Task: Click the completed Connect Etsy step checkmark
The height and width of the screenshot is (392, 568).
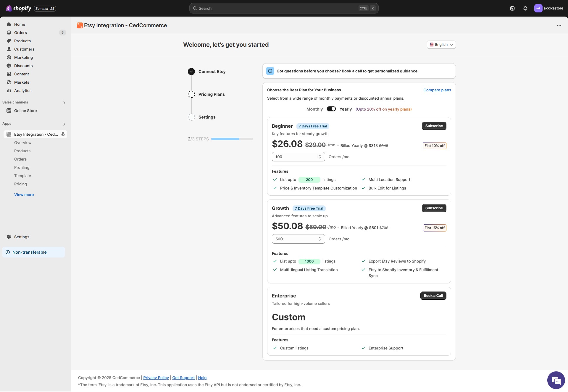Action: pos(191,72)
